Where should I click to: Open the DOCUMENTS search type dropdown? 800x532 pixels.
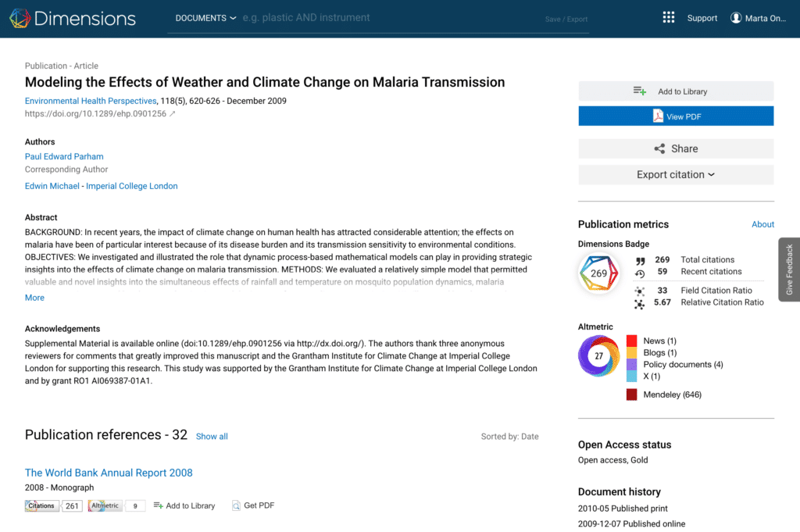205,18
